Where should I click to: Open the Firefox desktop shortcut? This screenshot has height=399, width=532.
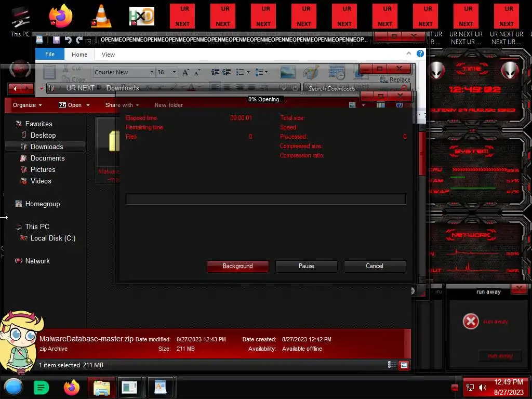[61, 16]
